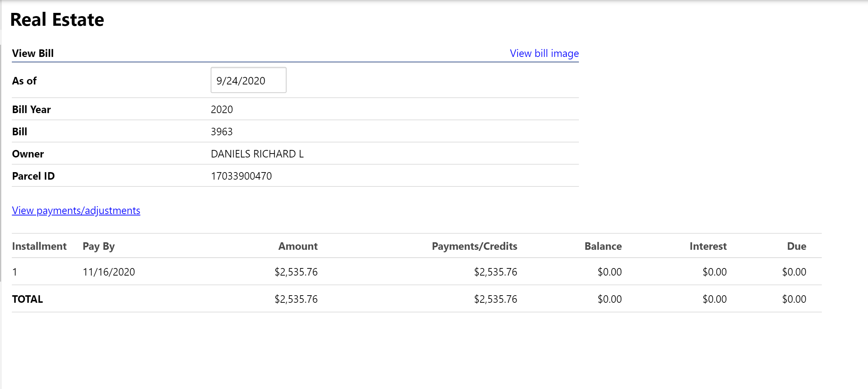Click the Interest column header

(708, 246)
